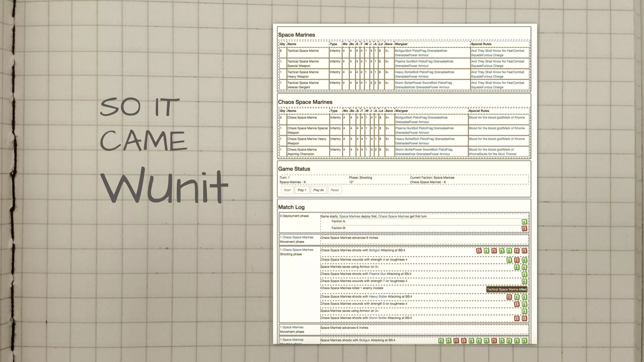Image resolution: width=644 pixels, height=362 pixels.
Task: Click the first red die in Boltgun shooting row
Action: 479,251
